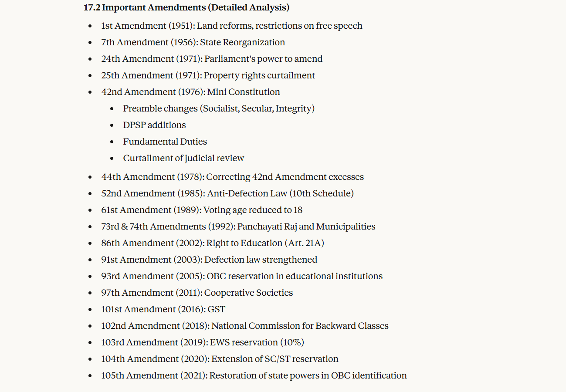Click the 'Preamble changes' sub-bullet
566x392 pixels.
tap(218, 108)
